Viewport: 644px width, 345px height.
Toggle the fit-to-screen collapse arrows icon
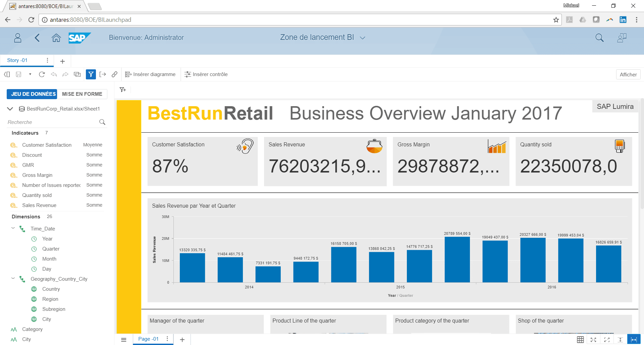point(593,340)
